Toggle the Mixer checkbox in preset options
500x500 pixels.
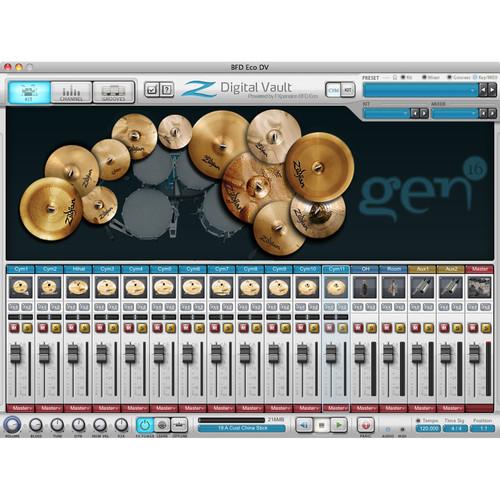[x=424, y=77]
